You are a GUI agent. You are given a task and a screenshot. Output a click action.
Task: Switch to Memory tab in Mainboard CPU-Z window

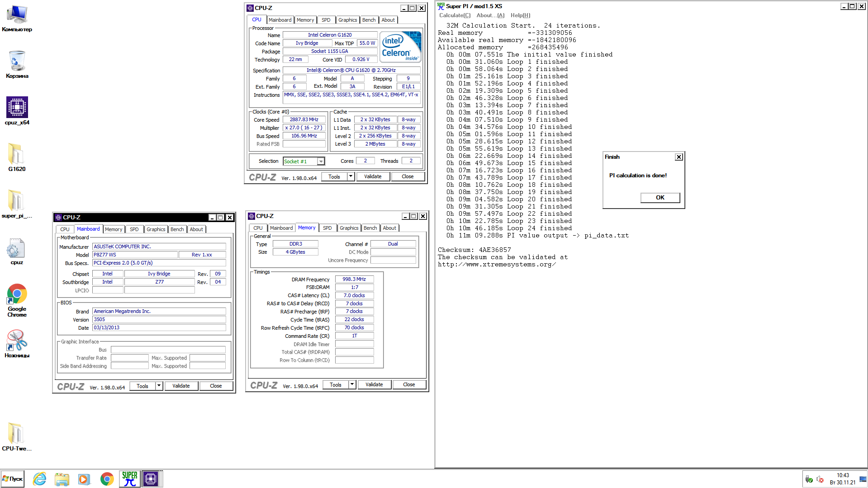(x=114, y=229)
